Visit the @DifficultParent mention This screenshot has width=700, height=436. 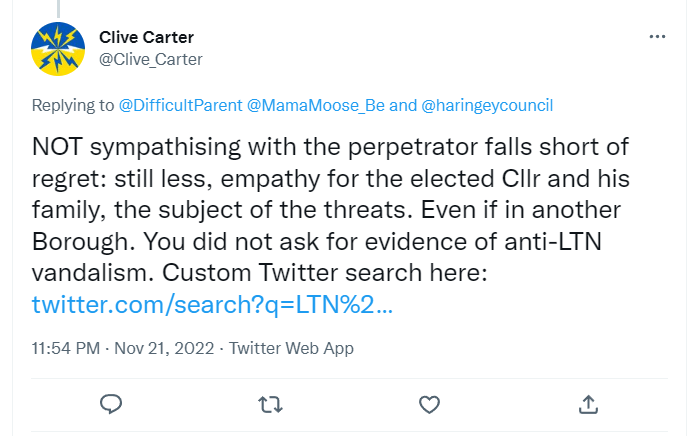180,105
